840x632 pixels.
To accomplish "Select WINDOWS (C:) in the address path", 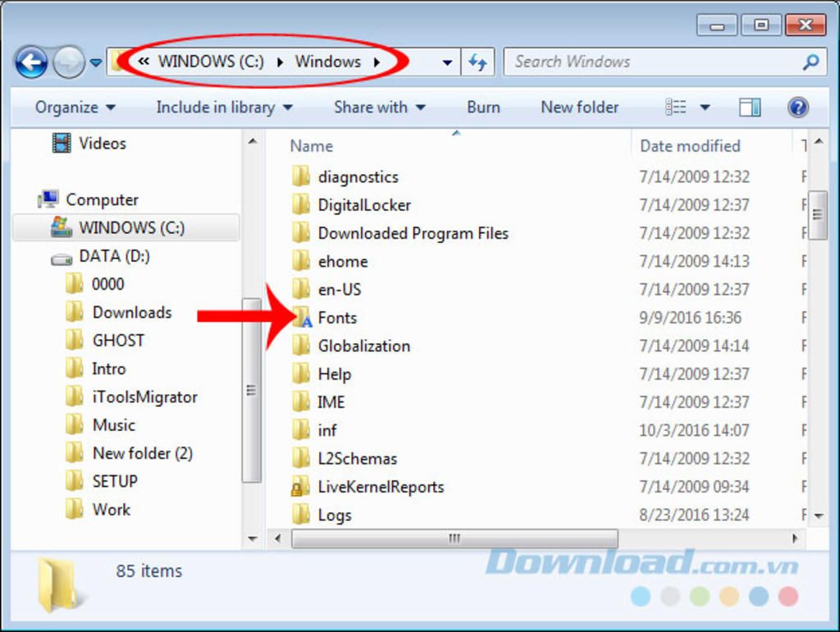I will [211, 62].
